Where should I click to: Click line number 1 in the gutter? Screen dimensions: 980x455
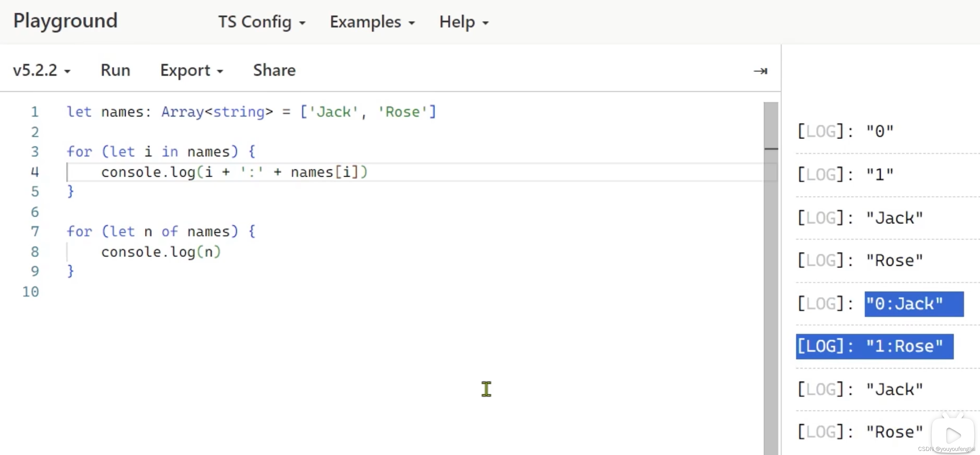click(x=35, y=112)
